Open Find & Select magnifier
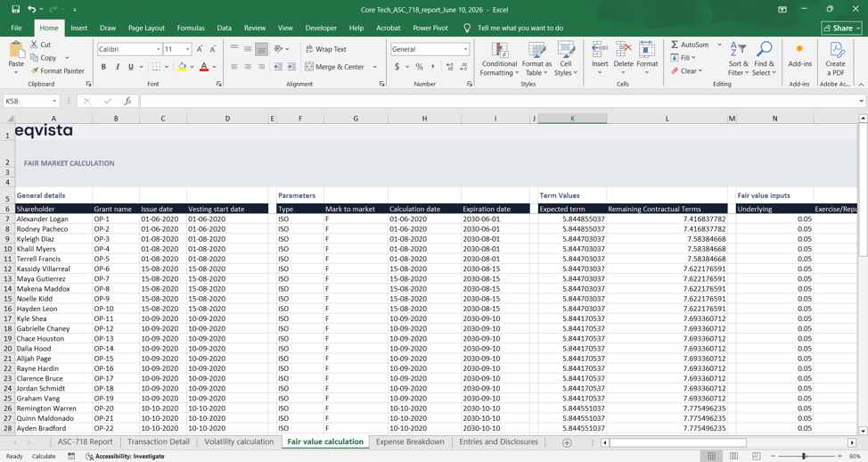The width and height of the screenshot is (868, 462). pyautogui.click(x=764, y=59)
